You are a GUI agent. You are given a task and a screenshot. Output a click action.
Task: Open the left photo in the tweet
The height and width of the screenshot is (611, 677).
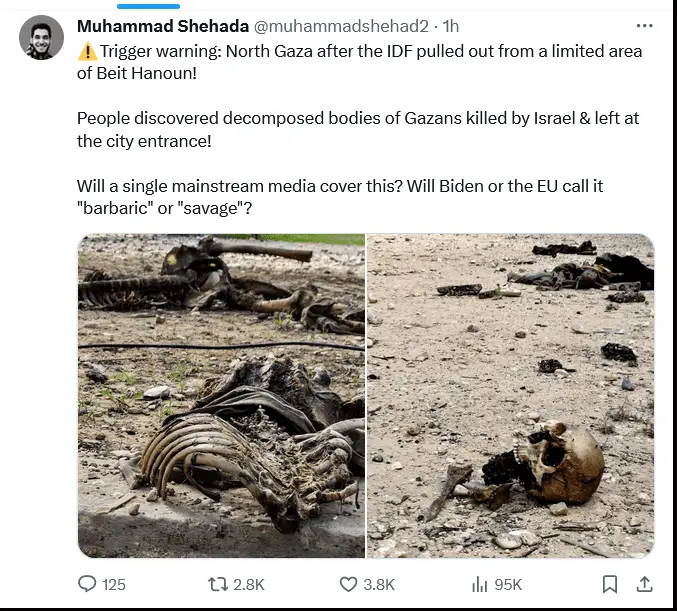pyautogui.click(x=221, y=395)
